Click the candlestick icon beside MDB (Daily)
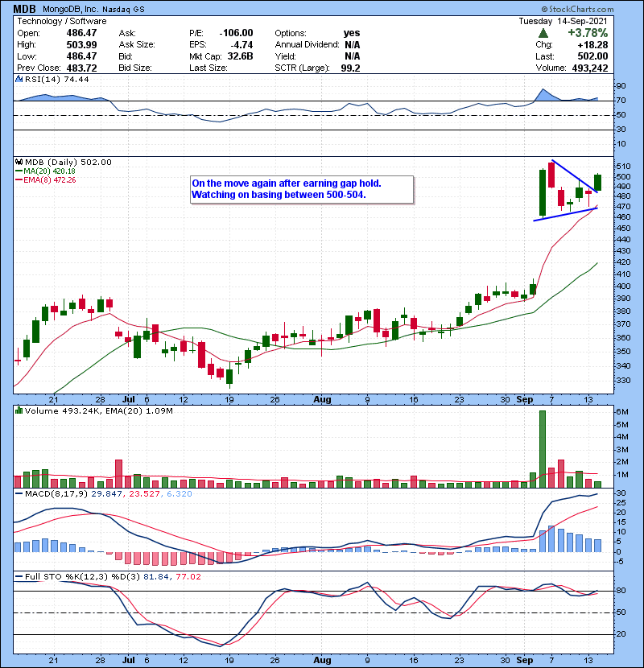This screenshot has width=644, height=668. [19, 163]
